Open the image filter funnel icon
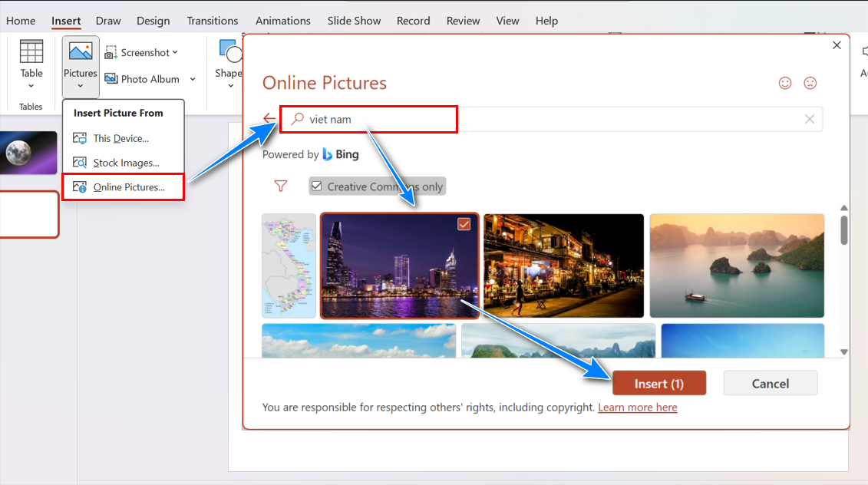 point(281,186)
